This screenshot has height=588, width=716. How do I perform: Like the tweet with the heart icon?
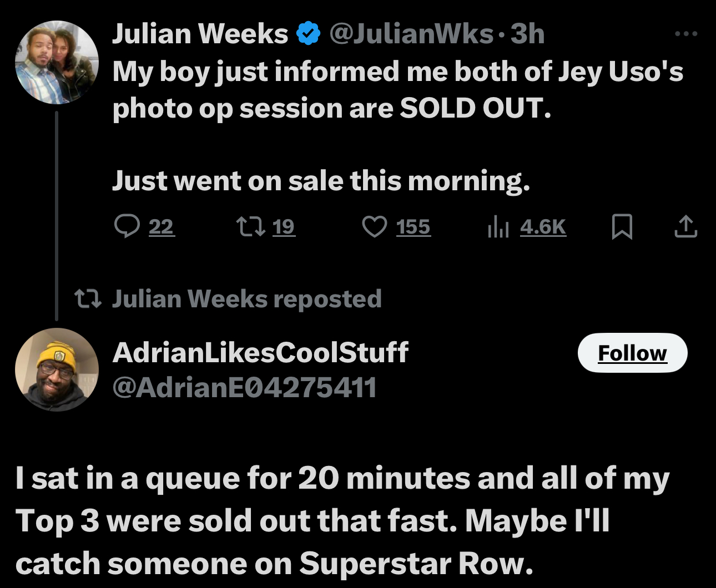375,226
